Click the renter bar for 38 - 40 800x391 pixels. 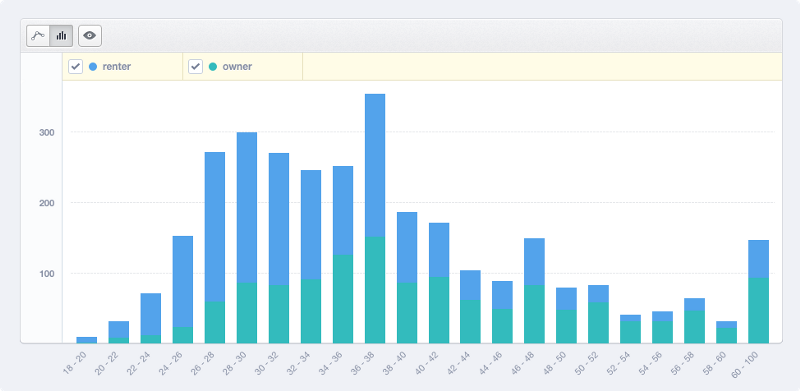(407, 248)
